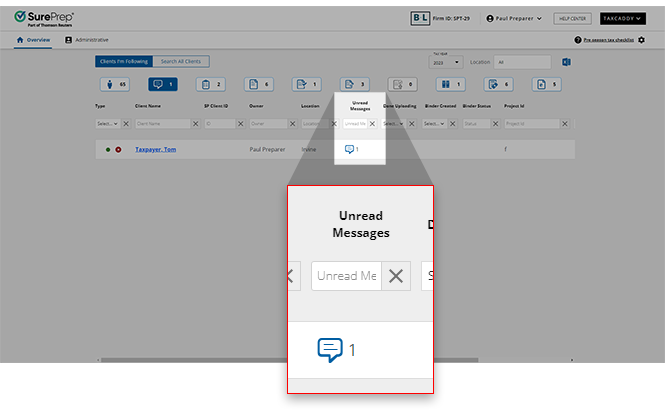Click the Location column filter field
The height and width of the screenshot is (411, 665).
315,124
